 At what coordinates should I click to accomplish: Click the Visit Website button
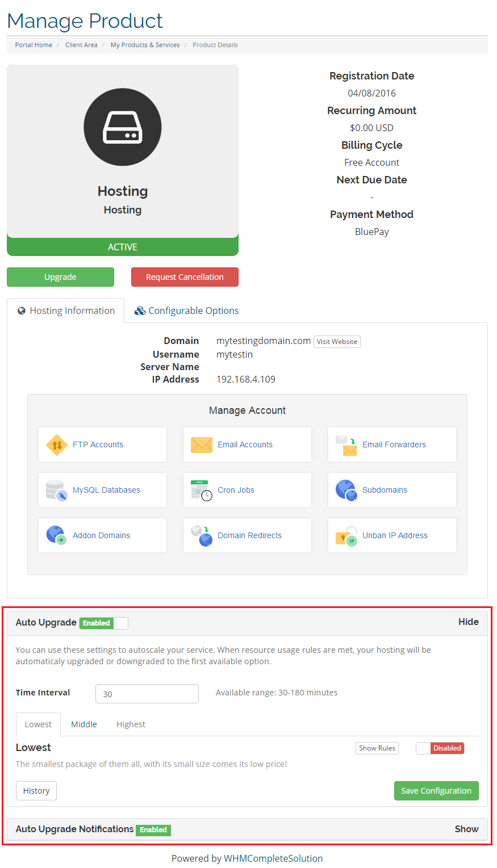tap(337, 342)
